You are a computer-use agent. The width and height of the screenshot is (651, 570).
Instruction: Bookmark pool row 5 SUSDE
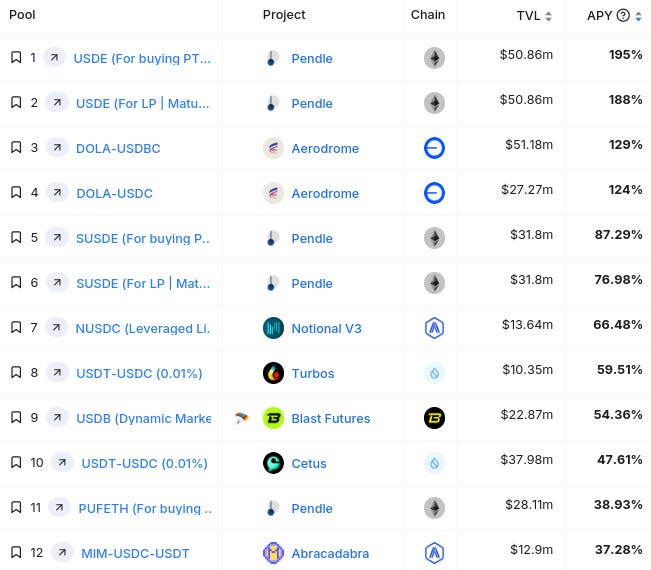click(16, 237)
